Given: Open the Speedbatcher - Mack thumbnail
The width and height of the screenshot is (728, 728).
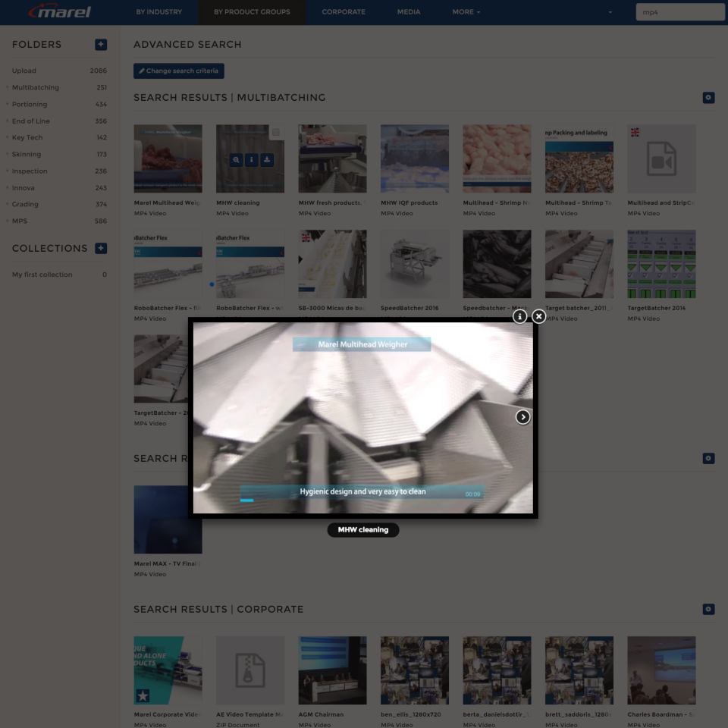Looking at the screenshot, I should pyautogui.click(x=497, y=264).
